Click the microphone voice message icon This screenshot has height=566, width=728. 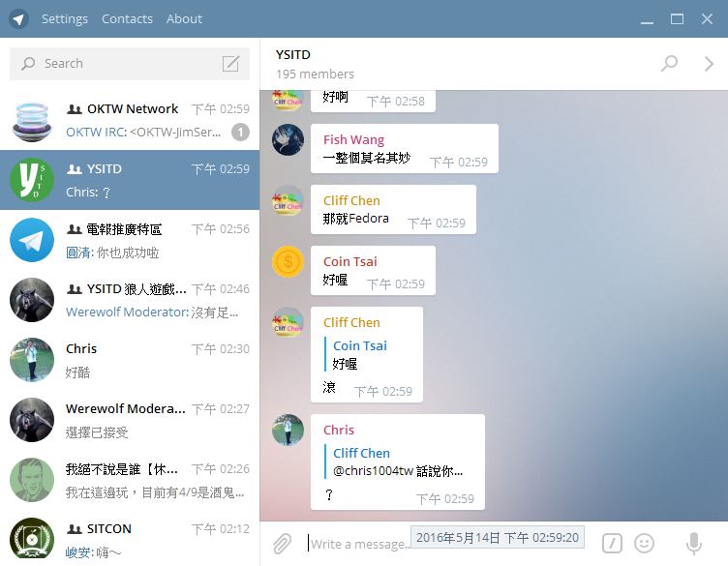694,544
